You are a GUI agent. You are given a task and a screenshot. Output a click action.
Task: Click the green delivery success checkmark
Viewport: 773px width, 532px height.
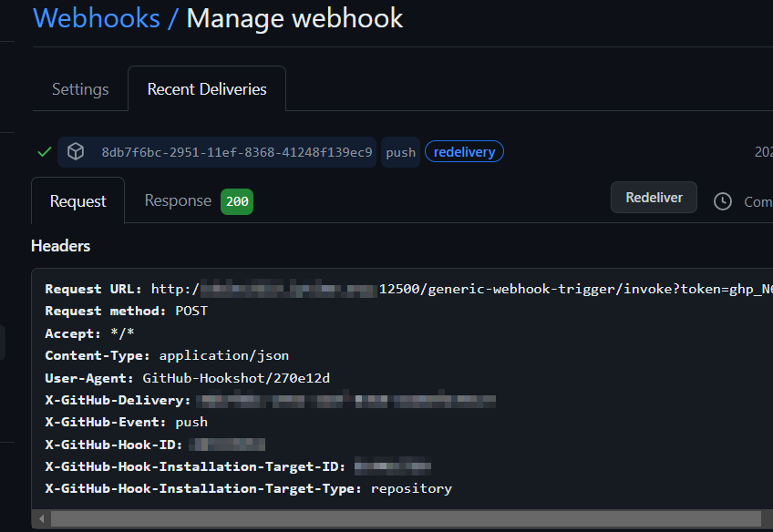coord(45,152)
